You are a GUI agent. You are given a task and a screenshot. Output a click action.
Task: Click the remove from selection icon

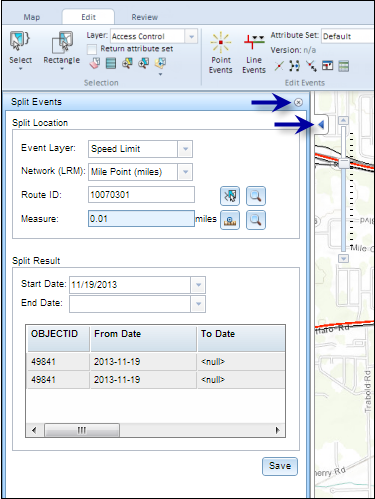(x=144, y=63)
